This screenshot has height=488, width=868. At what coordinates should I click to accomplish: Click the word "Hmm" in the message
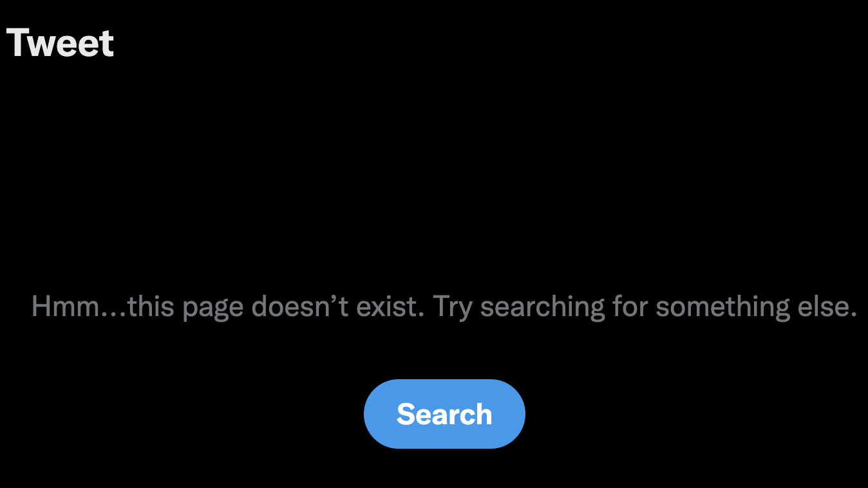[64, 306]
